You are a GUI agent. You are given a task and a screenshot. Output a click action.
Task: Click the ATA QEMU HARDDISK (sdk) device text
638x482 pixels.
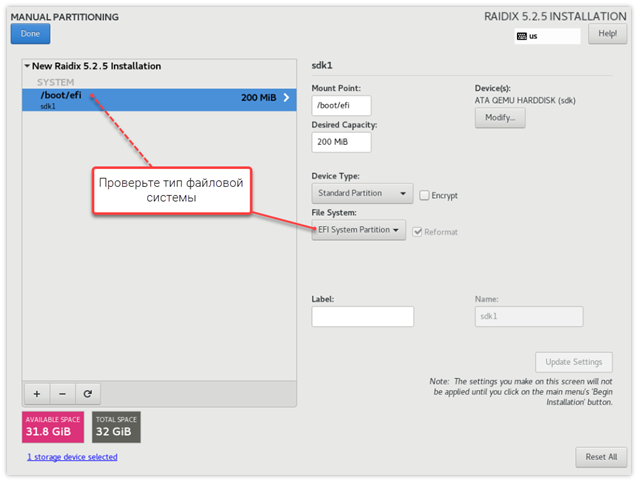pyautogui.click(x=525, y=100)
